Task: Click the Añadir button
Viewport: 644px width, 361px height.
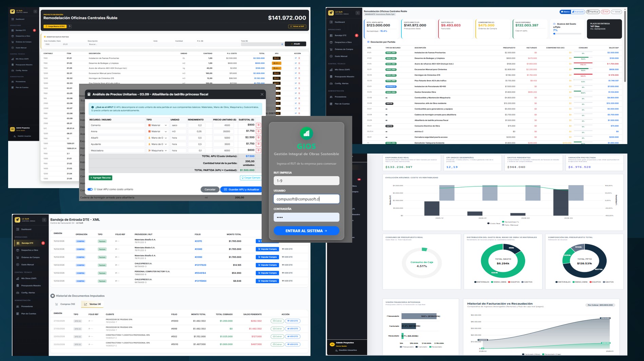Action: click(x=295, y=44)
